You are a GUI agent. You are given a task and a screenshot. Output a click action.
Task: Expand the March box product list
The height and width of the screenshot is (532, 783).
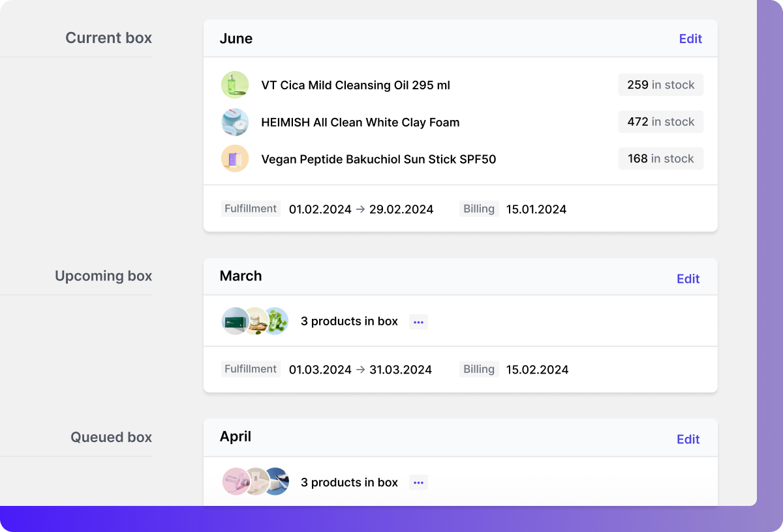pos(418,321)
